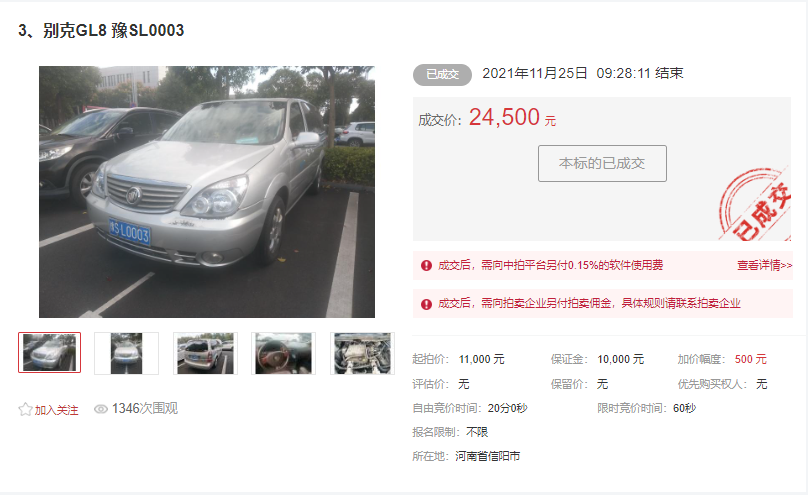Click the red 已成交 stamp graphic

click(755, 204)
